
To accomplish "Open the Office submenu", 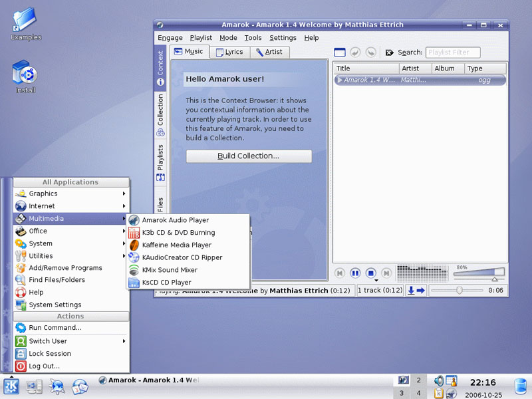I will pyautogui.click(x=71, y=231).
